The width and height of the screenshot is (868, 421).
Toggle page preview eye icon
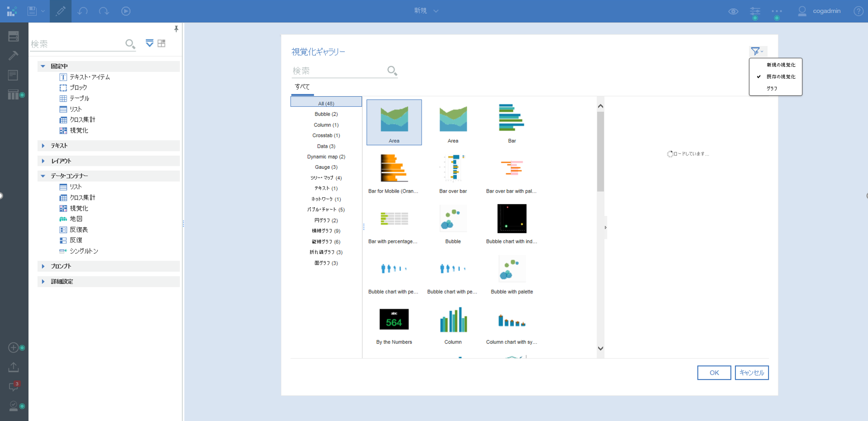[733, 11]
